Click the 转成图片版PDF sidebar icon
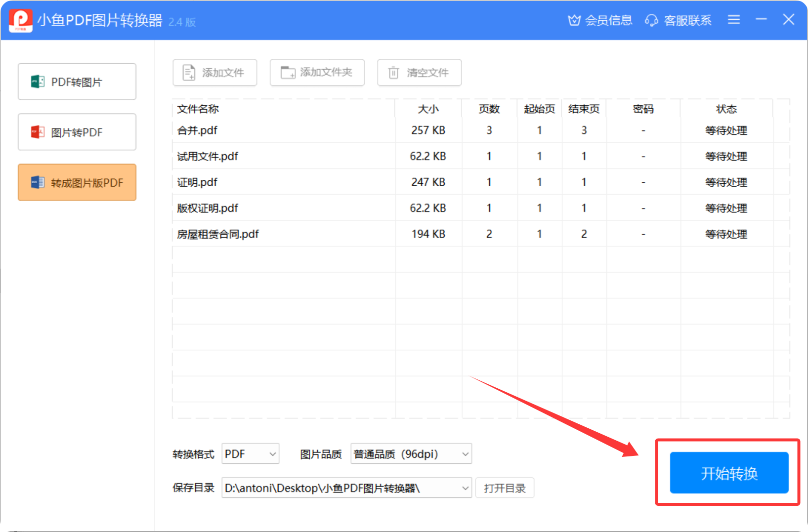Viewport: 808px width, 532px height. click(x=38, y=183)
